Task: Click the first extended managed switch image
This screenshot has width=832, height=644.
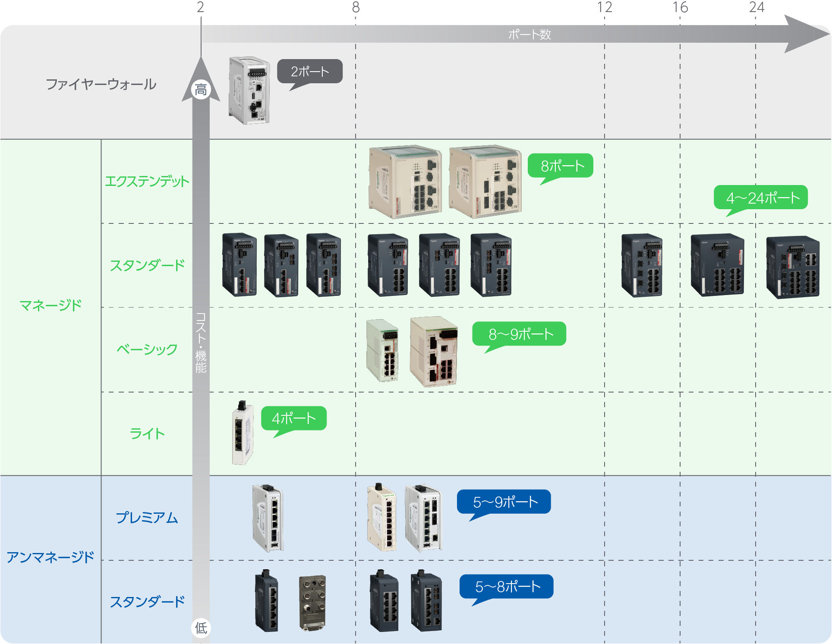Action: (x=405, y=182)
